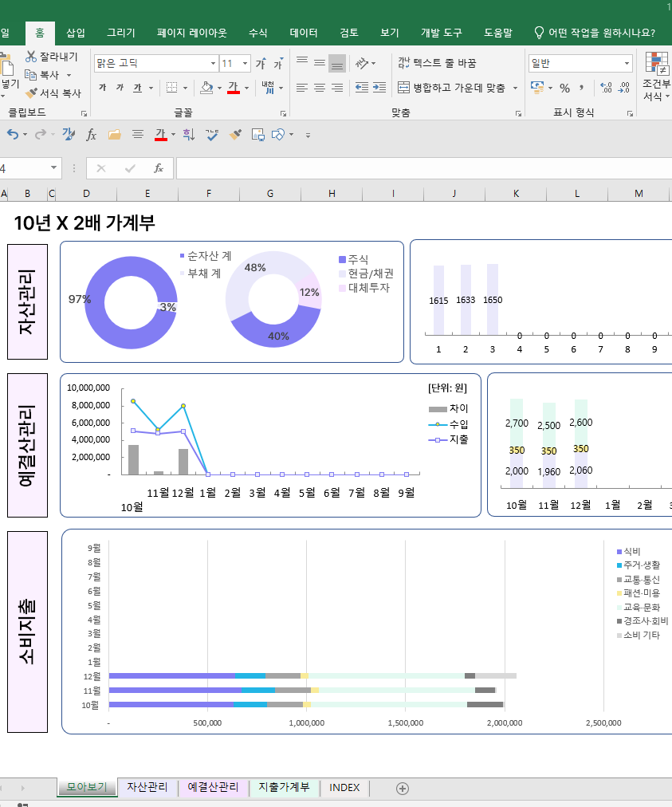The height and width of the screenshot is (807, 672).
Task: Open the 수식 (Formulas) ribbon tab
Action: [257, 33]
